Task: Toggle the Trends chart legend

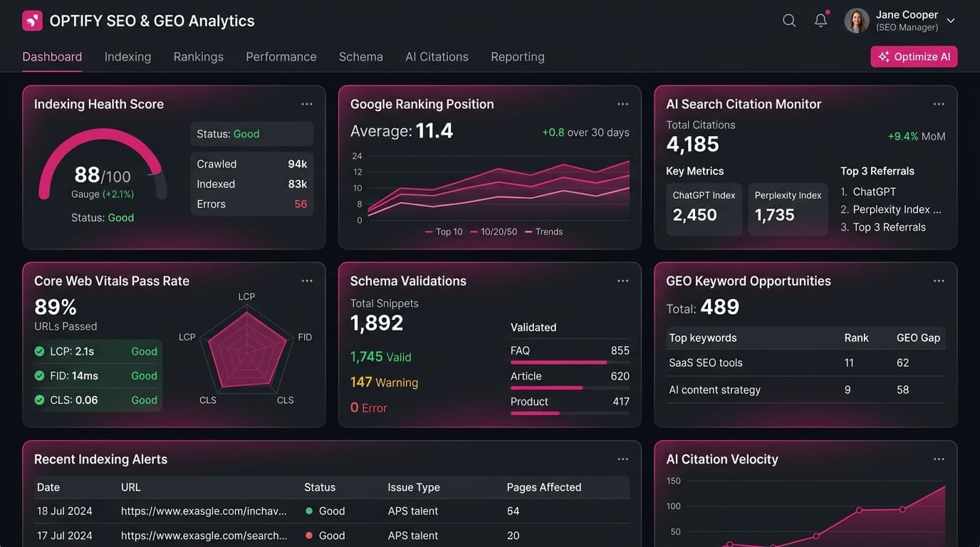Action: (543, 231)
